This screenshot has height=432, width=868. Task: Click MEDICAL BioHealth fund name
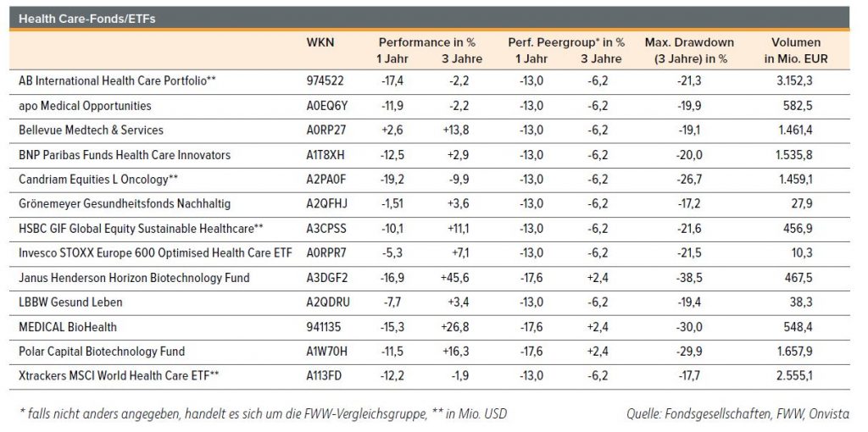pos(68,327)
